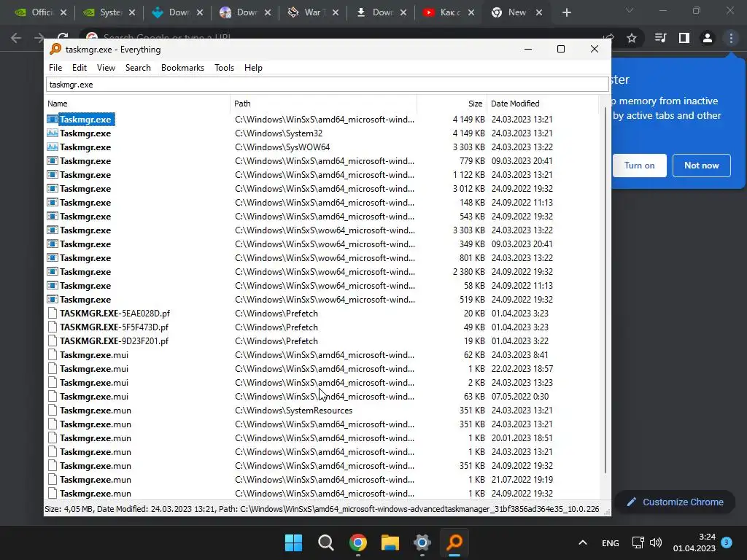
Task: Select the 519 KB Taskmgr.exe row
Action: click(322, 300)
